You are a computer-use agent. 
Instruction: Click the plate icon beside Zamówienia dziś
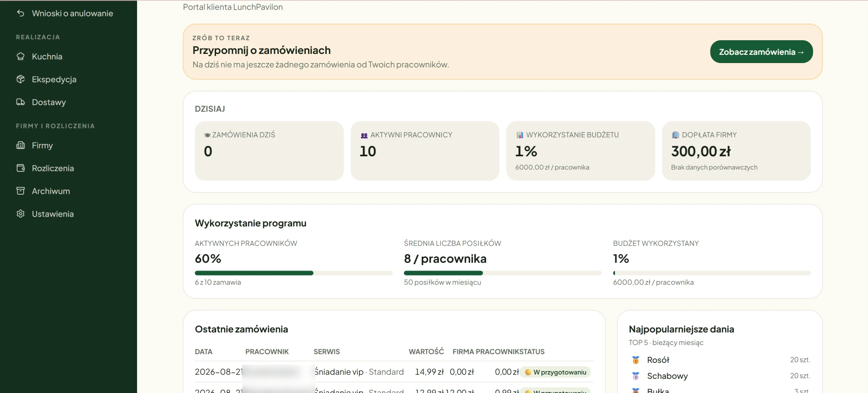click(x=207, y=135)
